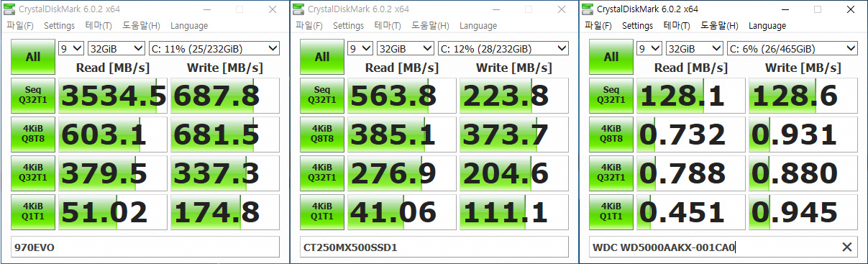Open the test count dropdown in the CT250MX500SSD1 window

tap(360, 49)
